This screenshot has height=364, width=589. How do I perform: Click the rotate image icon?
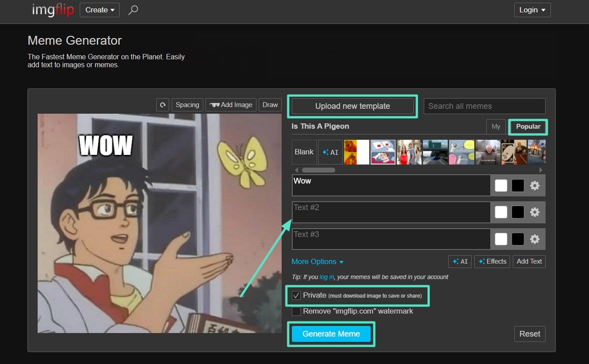pyautogui.click(x=163, y=105)
